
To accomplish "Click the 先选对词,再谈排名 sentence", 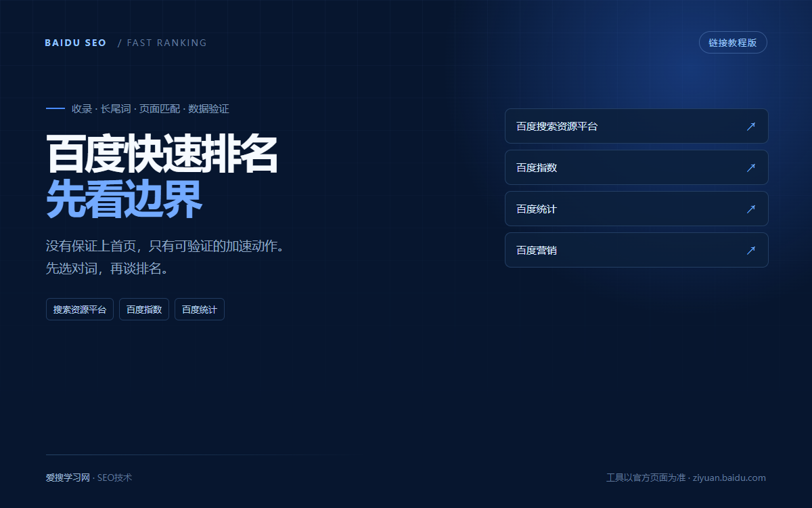I will click(x=107, y=269).
